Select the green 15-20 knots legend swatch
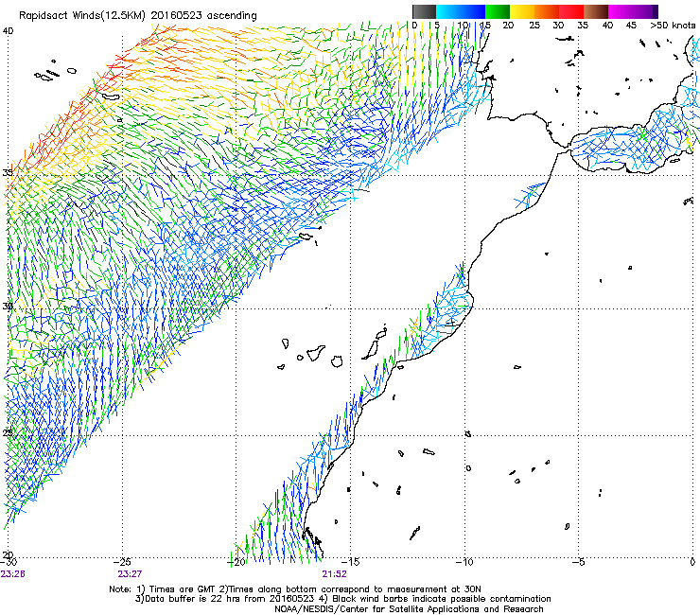The height and width of the screenshot is (615, 700). [498, 11]
